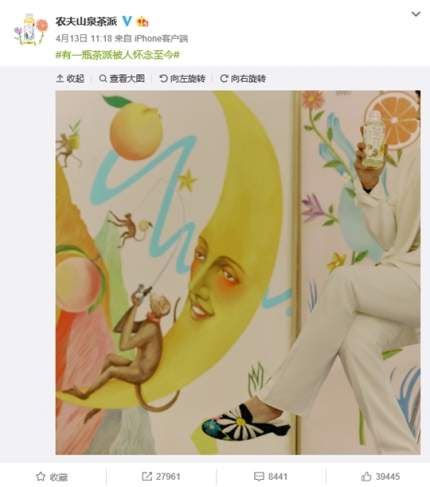Click the iPhone客户端 source link
This screenshot has height=487, width=430.
click(161, 39)
